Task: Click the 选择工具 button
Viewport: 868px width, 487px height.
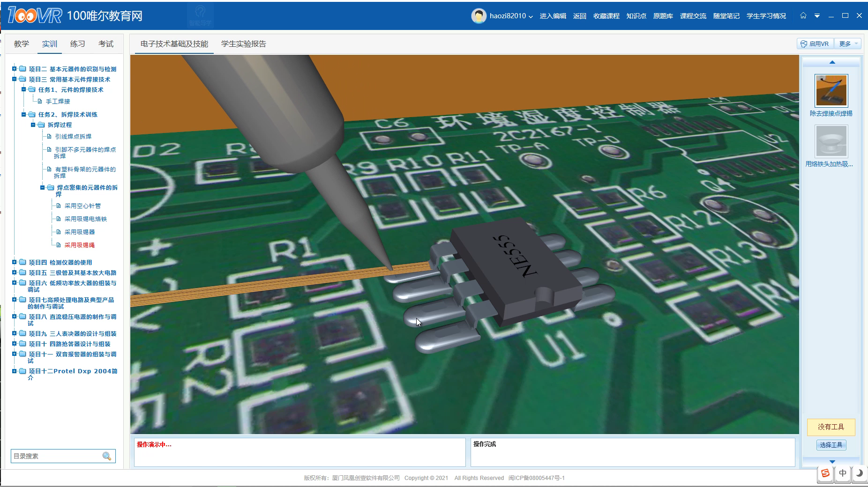Action: pyautogui.click(x=831, y=445)
